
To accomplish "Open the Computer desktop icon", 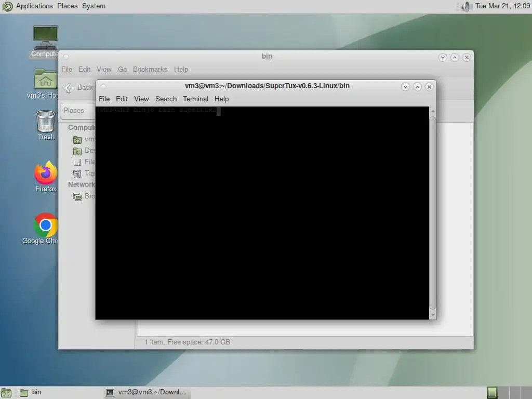I will click(x=46, y=41).
